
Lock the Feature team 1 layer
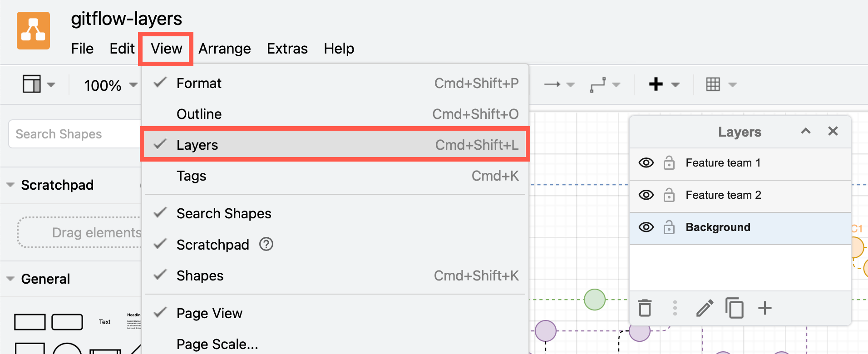pyautogui.click(x=669, y=162)
